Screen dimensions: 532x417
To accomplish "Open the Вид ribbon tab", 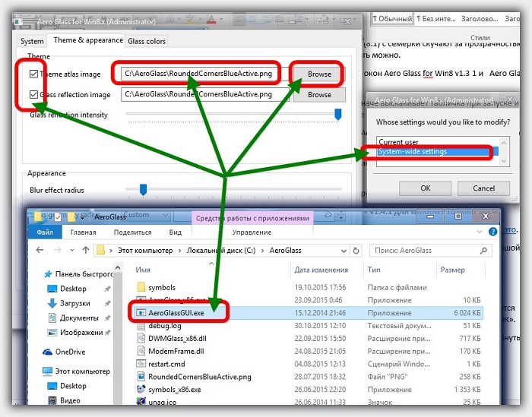I will [x=175, y=232].
